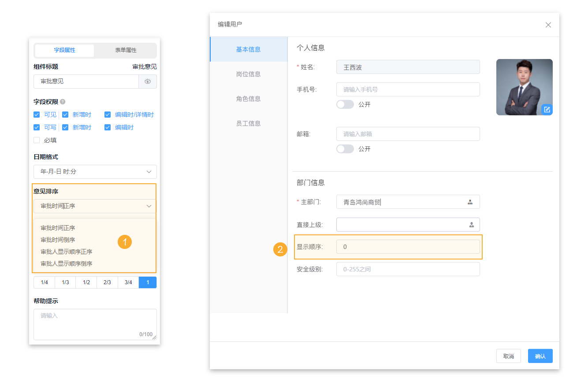Open the 字段权限 help tooltip icon
The width and height of the screenshot is (588, 382).
(x=62, y=101)
